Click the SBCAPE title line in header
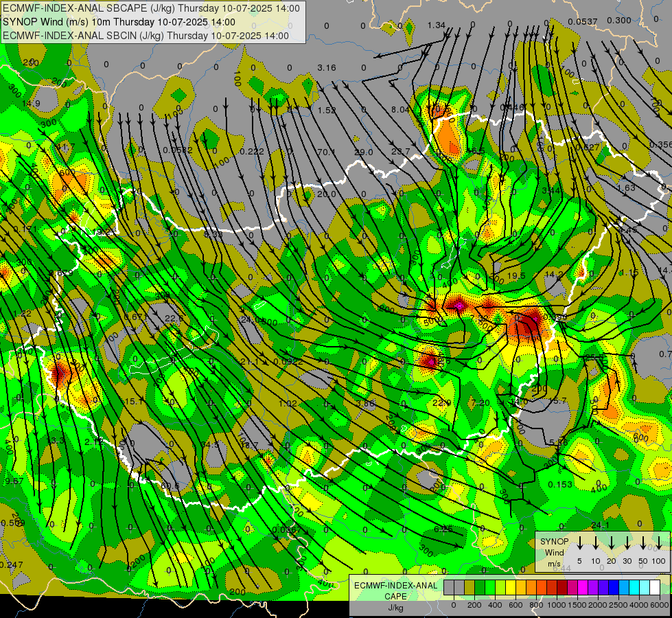Viewport: 672px width, 618px height. click(x=151, y=8)
